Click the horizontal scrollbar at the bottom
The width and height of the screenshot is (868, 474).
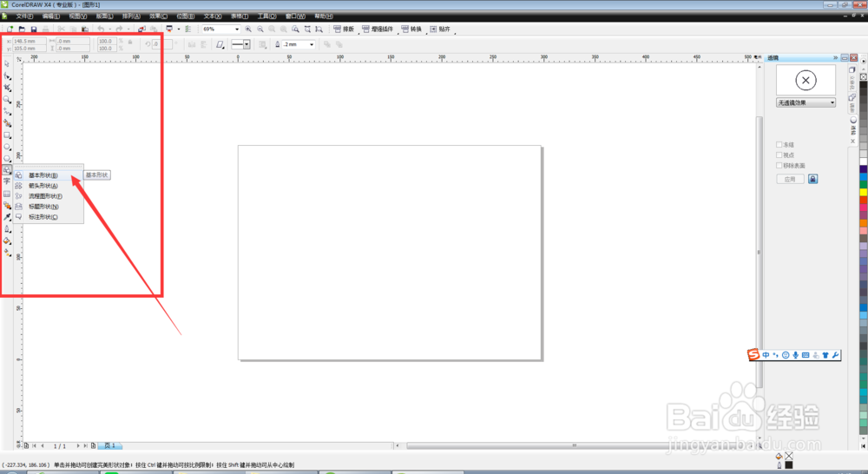pyautogui.click(x=575, y=445)
